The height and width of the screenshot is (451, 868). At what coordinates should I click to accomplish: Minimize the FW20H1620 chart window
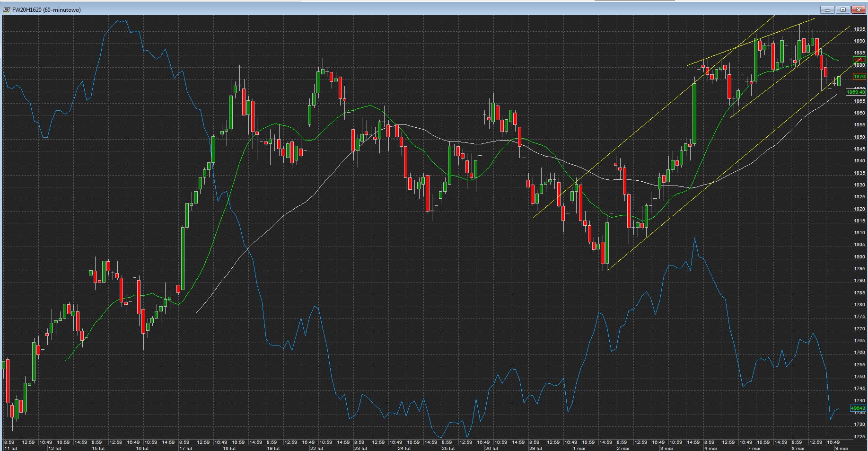coord(827,9)
